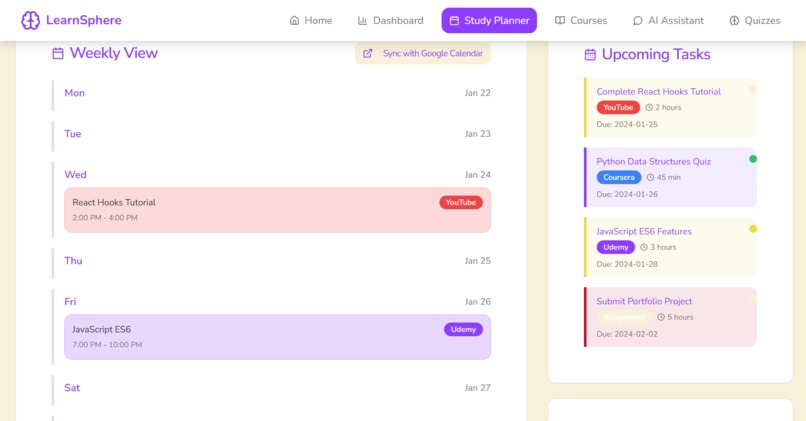The image size is (806, 421).
Task: Click the Udemy tag on ES6 Features task
Action: 616,247
